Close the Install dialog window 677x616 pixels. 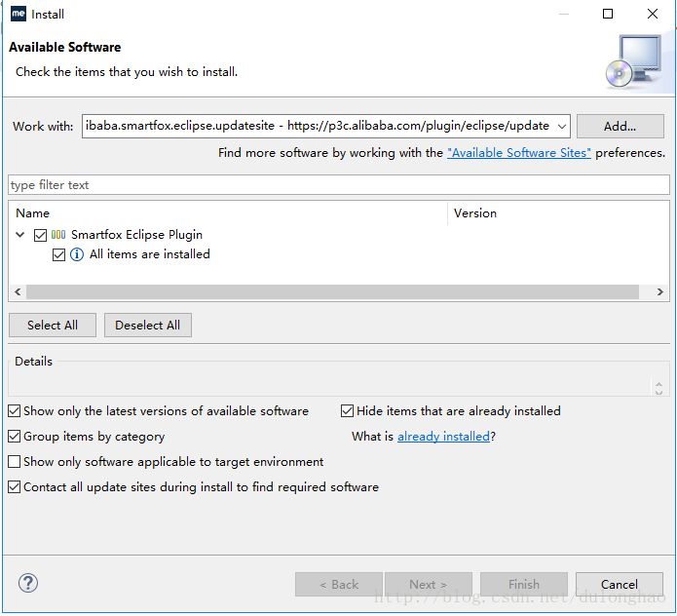coord(653,14)
